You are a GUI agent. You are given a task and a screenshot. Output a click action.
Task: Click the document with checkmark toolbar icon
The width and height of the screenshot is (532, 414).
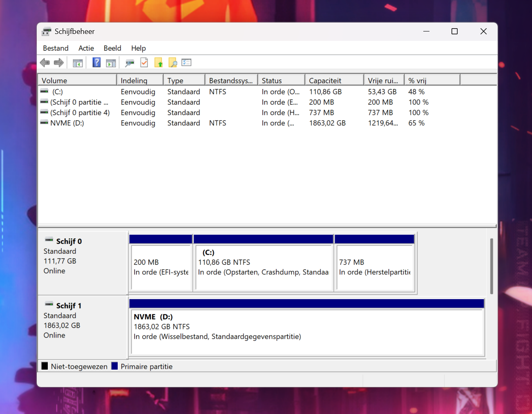tap(144, 63)
